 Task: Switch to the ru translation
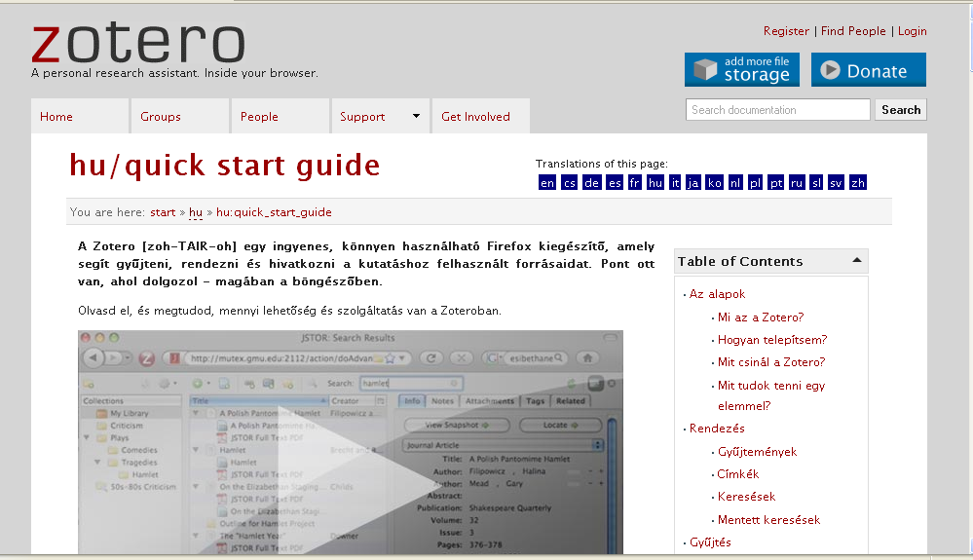click(797, 182)
